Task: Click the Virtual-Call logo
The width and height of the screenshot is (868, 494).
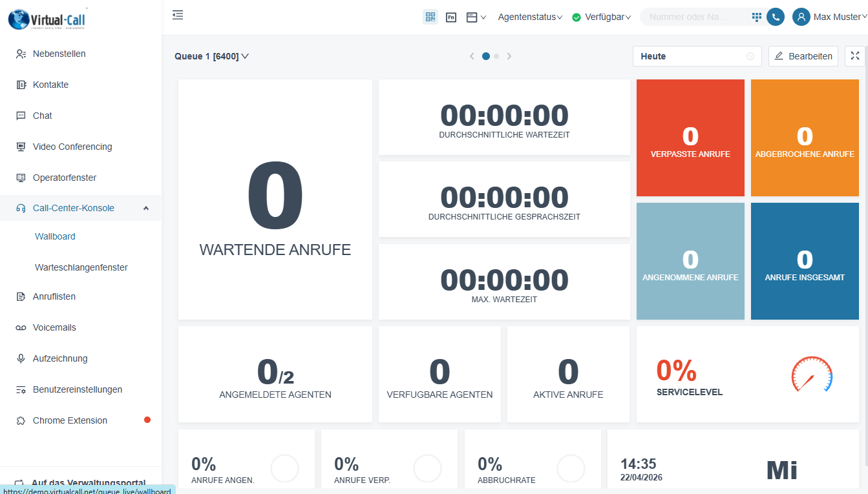Action: click(x=47, y=18)
